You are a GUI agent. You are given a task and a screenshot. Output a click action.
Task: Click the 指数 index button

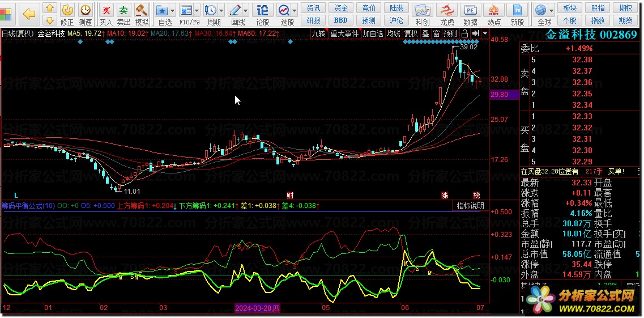pos(598,20)
